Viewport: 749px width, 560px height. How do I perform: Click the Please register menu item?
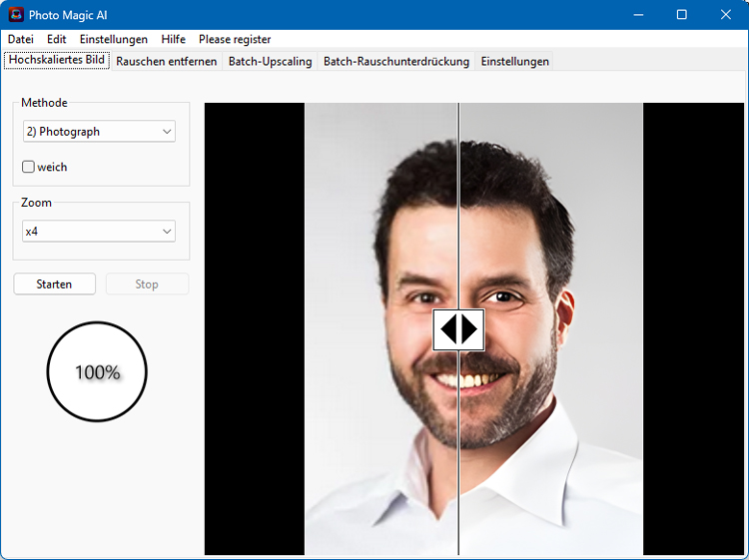click(235, 39)
